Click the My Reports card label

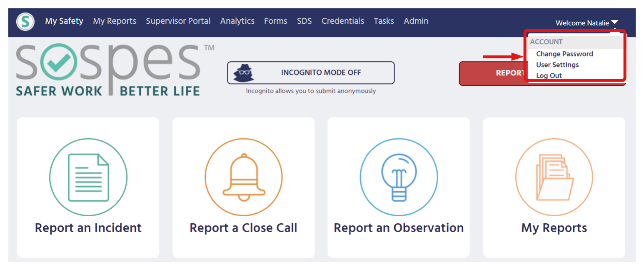click(554, 228)
